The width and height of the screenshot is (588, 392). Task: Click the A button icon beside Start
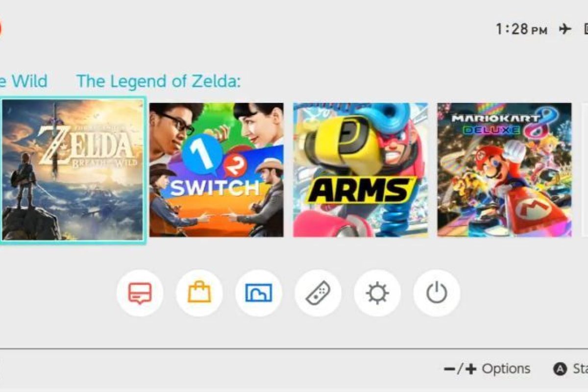pyautogui.click(x=560, y=369)
